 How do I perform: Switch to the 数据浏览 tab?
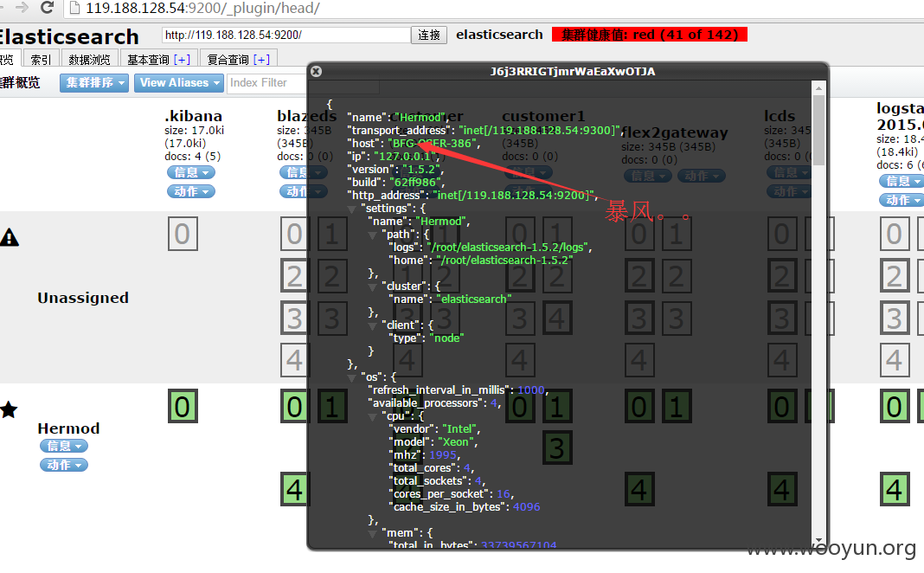coord(90,59)
